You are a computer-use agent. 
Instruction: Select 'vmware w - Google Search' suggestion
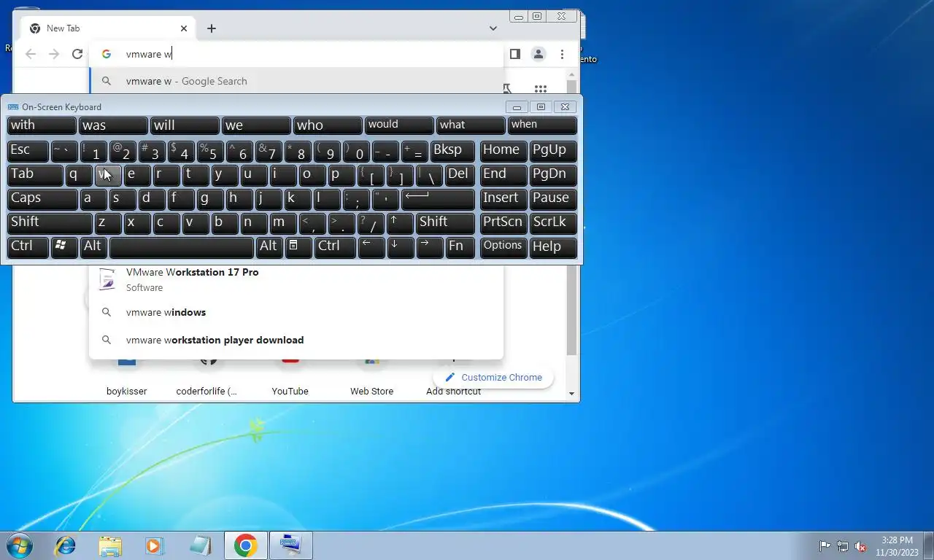(x=296, y=81)
